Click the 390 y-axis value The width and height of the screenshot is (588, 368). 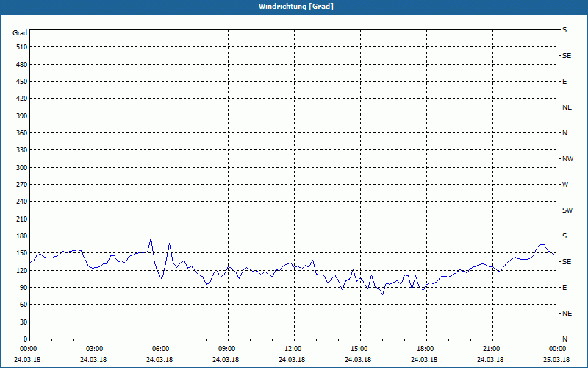[22, 116]
